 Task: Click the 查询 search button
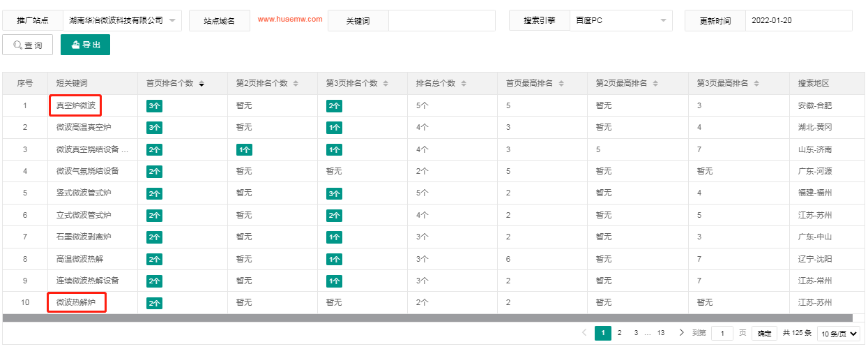(x=28, y=45)
